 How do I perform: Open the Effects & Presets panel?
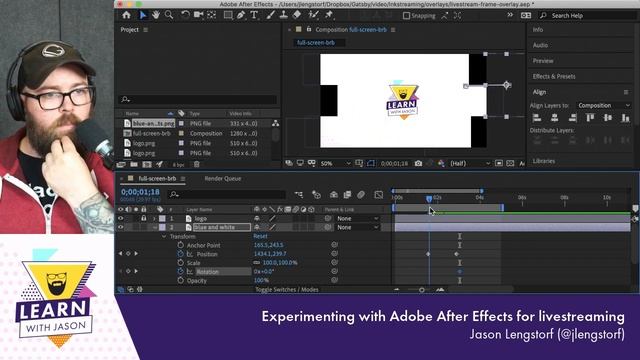coord(554,76)
